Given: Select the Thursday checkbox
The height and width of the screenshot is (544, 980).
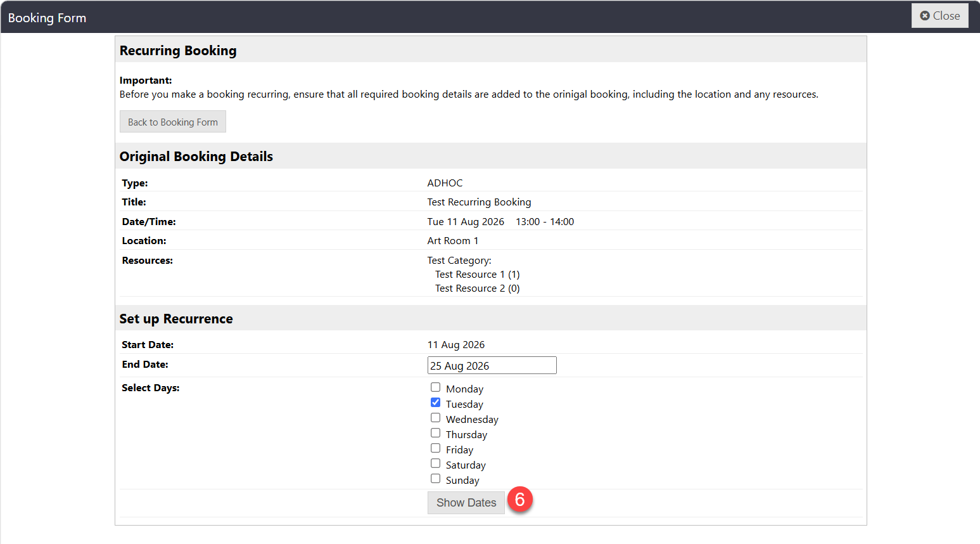Looking at the screenshot, I should (x=436, y=433).
